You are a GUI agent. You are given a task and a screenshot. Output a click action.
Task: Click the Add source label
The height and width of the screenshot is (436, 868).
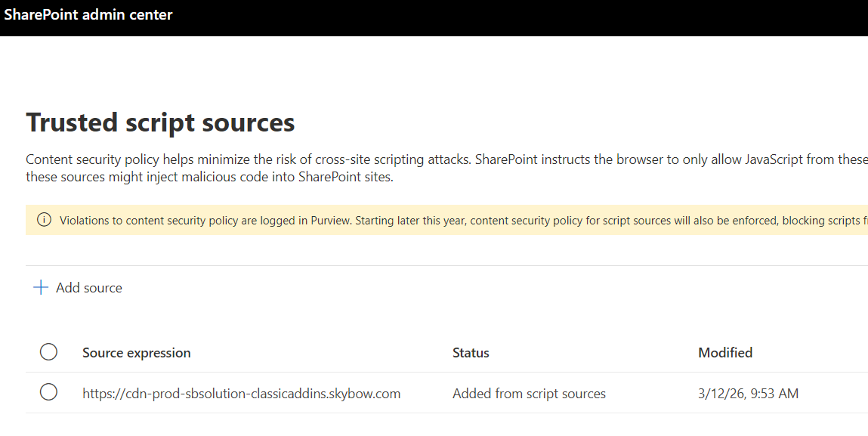tap(89, 288)
